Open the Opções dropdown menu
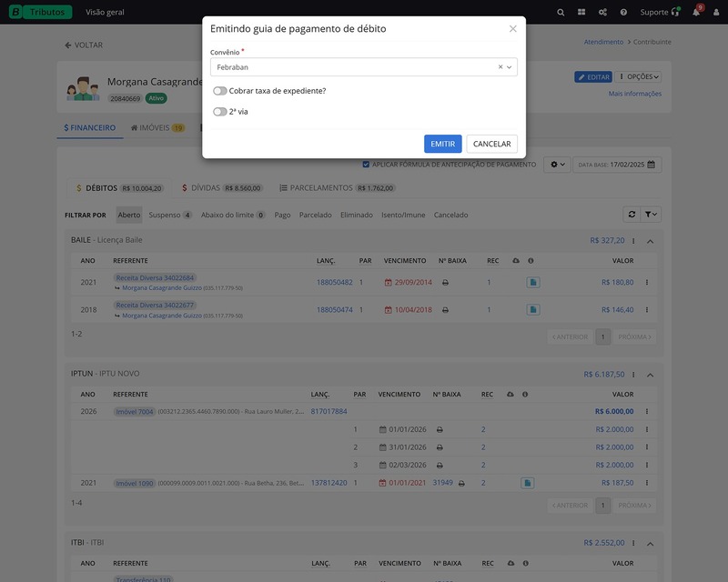Screen dimensions: 728x582 (639, 77)
